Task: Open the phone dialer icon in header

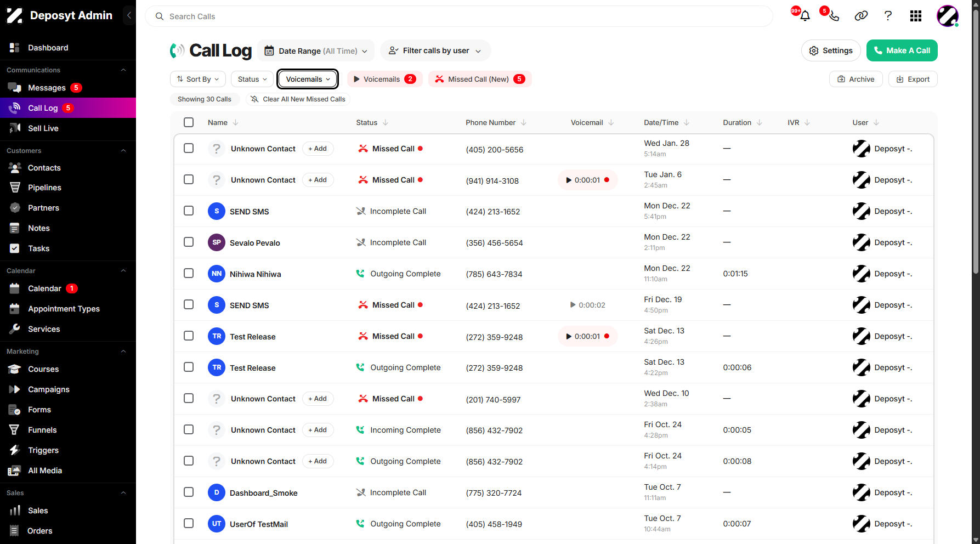Action: [x=834, y=16]
